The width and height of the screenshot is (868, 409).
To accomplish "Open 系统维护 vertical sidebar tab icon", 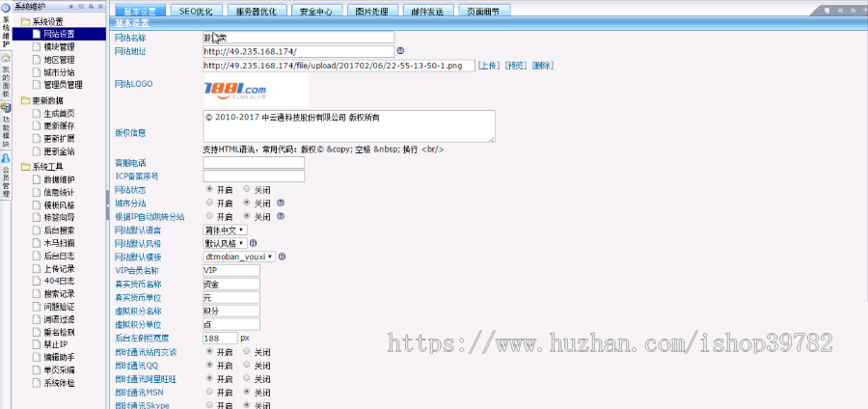I will tap(5, 8).
